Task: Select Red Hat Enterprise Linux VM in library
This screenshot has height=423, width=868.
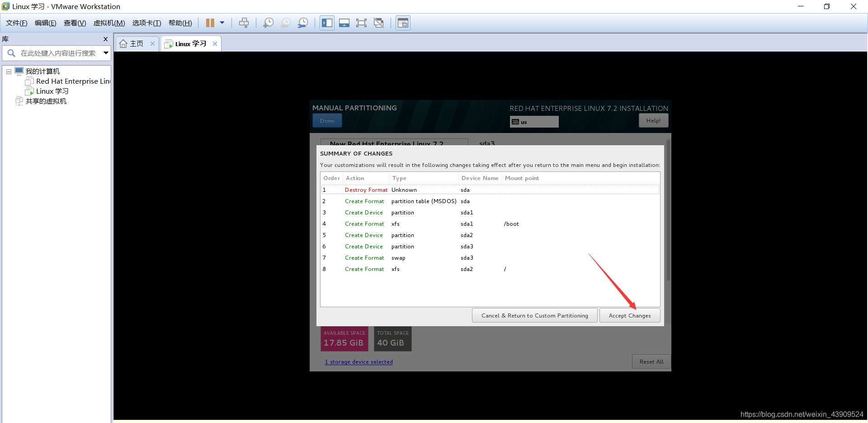Action: pos(73,81)
